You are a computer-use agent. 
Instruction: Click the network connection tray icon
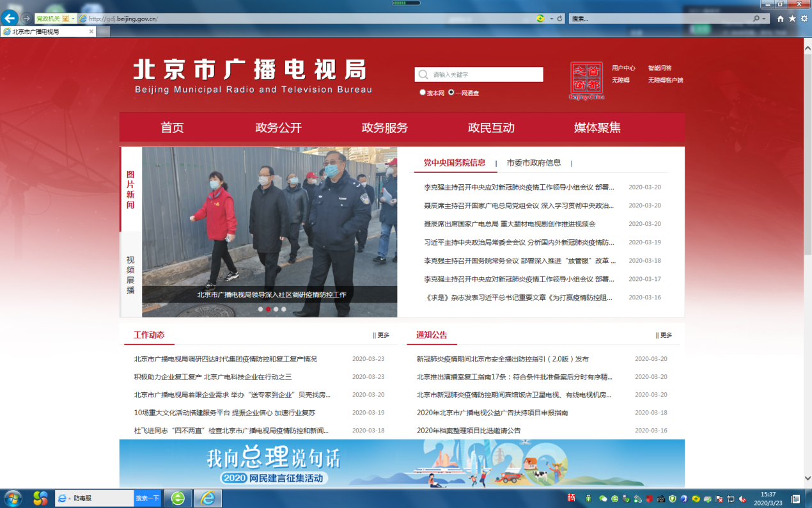click(x=731, y=498)
